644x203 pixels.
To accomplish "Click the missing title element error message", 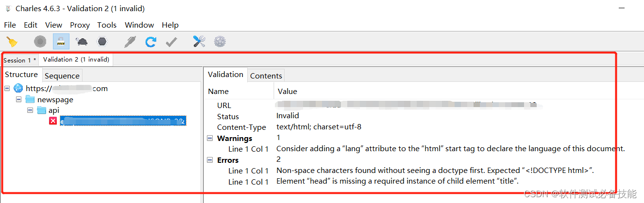I will pos(398,182).
